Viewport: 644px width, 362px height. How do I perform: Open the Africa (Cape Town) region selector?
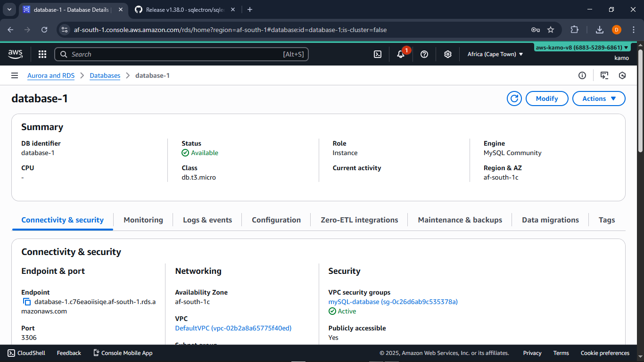click(495, 54)
